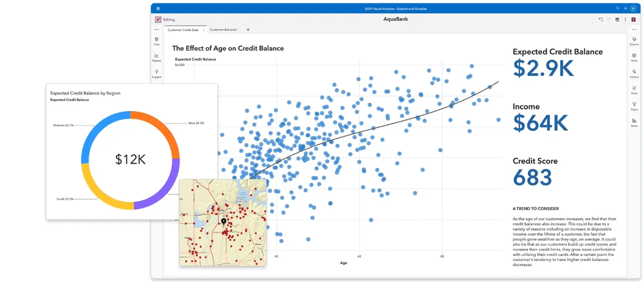Viewport: 644px width, 282px height.
Task: Open the hamburger menu in blue header
Action: pos(158,9)
